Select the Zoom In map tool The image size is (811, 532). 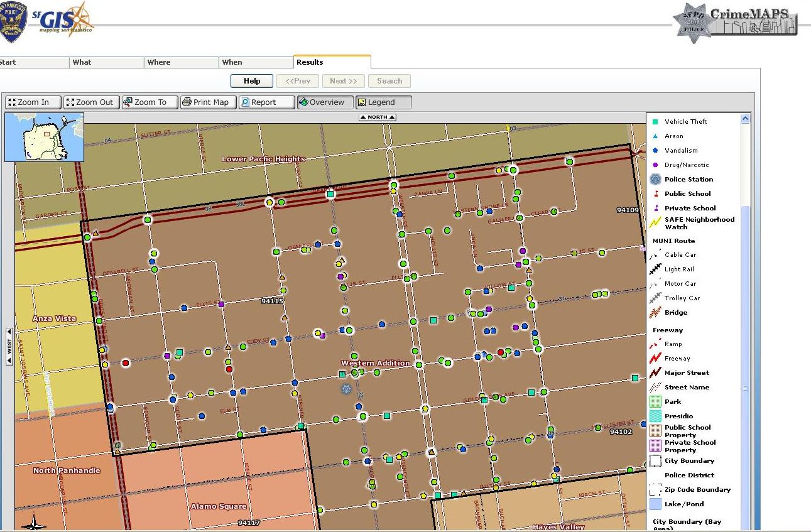point(33,102)
